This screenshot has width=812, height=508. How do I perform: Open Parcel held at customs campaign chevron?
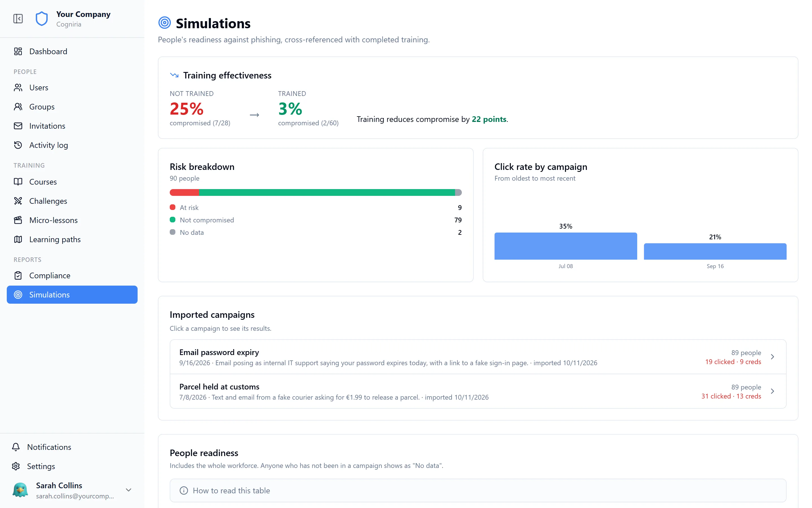click(x=773, y=391)
